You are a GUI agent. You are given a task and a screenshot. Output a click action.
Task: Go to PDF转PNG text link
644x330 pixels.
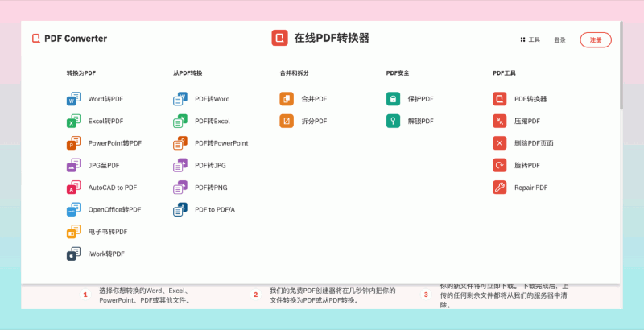point(211,188)
